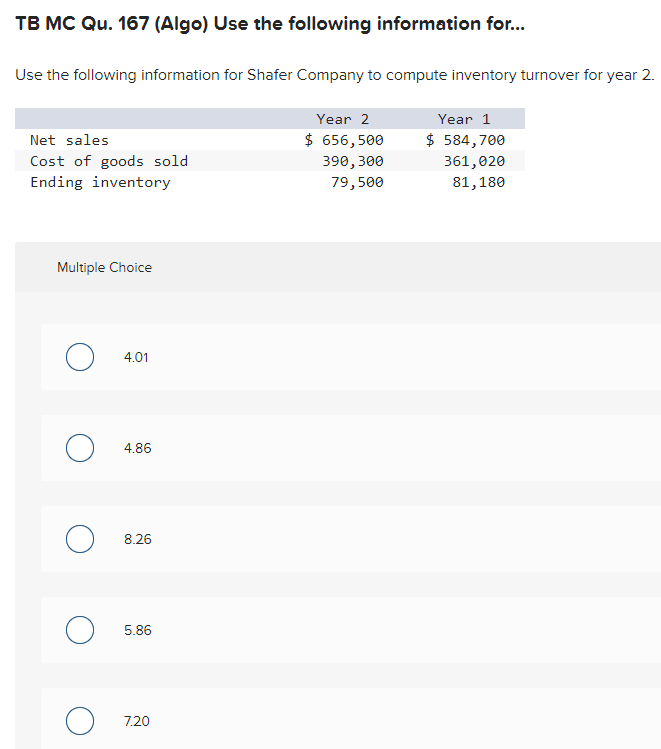The image size is (661, 749).
Task: Click the 4.01 answer text label
Action: click(x=137, y=357)
